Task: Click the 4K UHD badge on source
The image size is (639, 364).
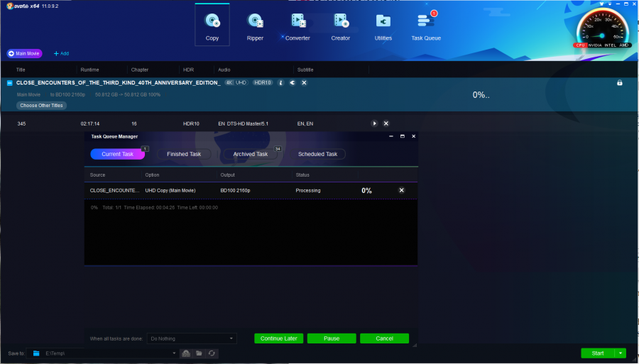Action: 236,82
